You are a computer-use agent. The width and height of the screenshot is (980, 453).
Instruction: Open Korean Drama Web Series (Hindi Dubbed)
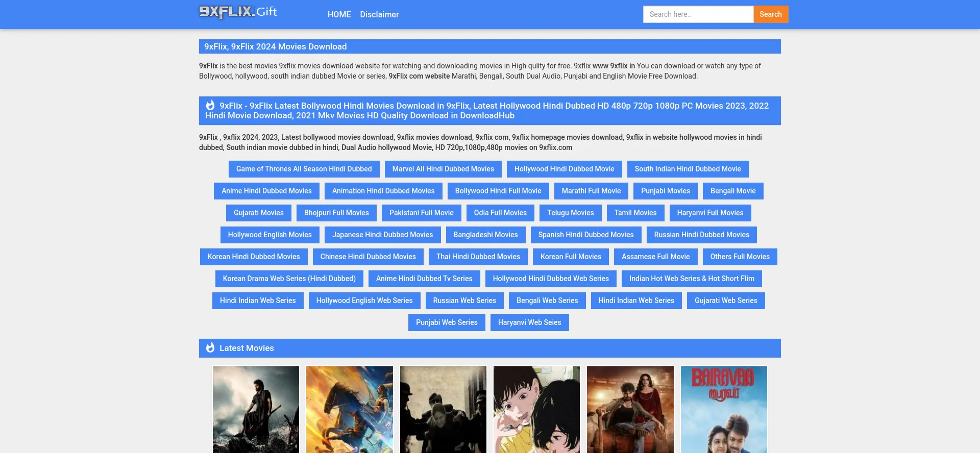(289, 279)
